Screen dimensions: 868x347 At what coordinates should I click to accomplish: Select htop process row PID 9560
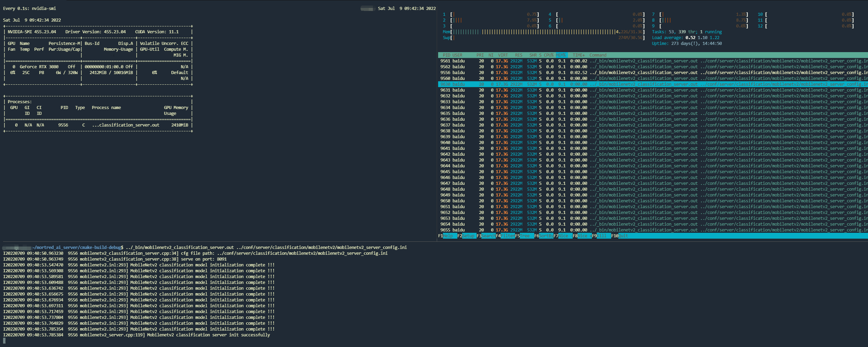tap(653, 79)
